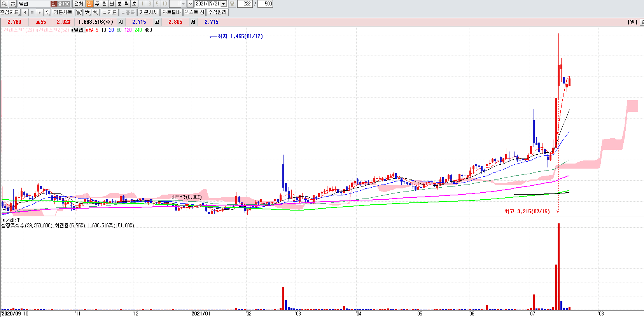Click the total bar count field 500
The image size is (644, 317).
point(265,4)
